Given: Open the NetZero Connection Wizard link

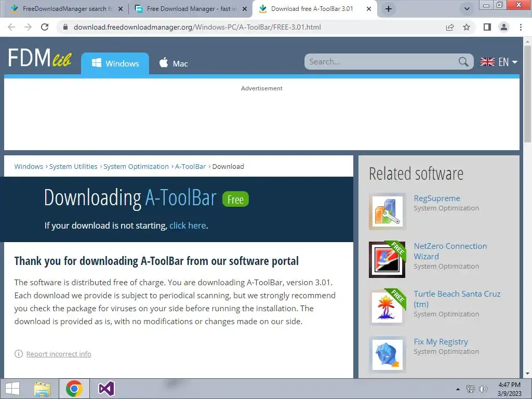Looking at the screenshot, I should (x=450, y=251).
